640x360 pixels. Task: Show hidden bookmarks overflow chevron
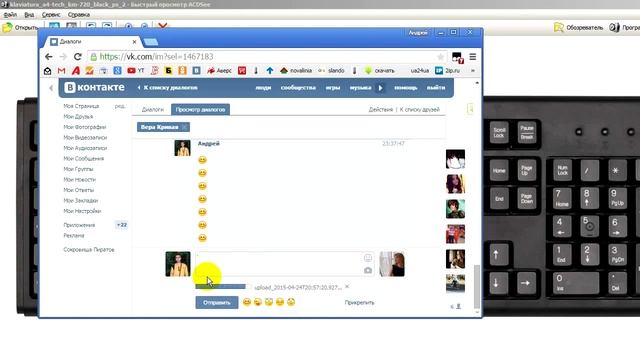point(473,71)
